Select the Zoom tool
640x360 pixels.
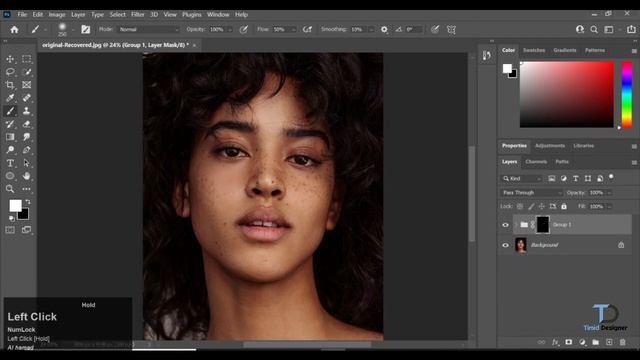(10, 189)
